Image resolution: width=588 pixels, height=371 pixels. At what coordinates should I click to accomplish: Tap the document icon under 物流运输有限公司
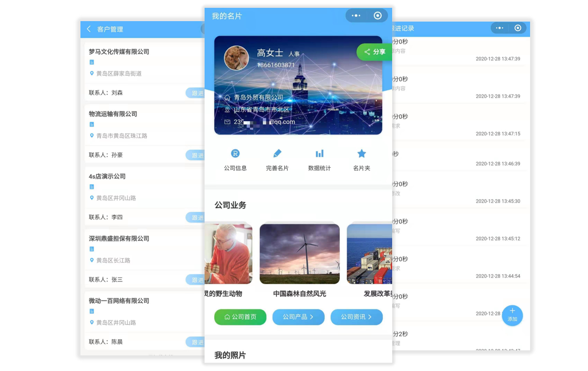(x=91, y=124)
